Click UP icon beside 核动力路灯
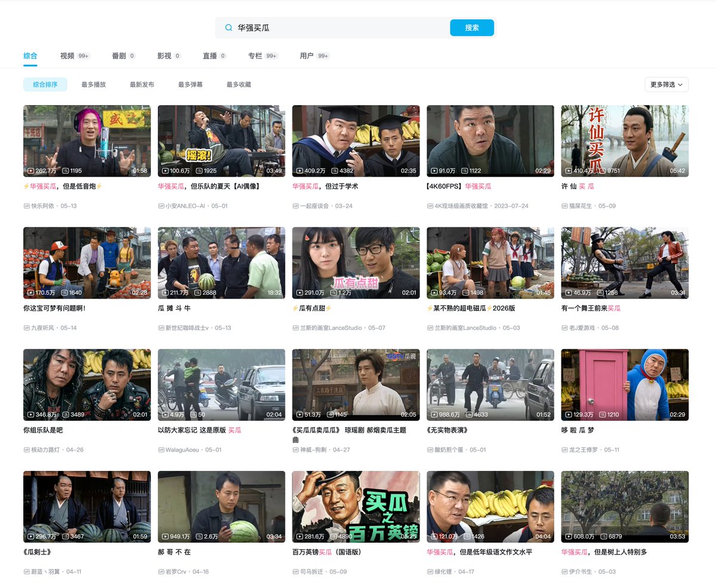This screenshot has height=588, width=716. click(x=27, y=450)
